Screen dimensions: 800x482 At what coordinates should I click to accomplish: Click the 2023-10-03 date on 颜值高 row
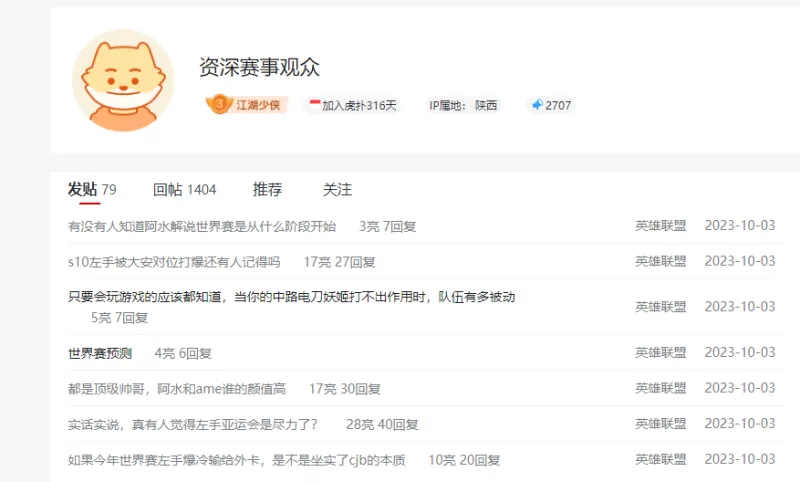(740, 388)
